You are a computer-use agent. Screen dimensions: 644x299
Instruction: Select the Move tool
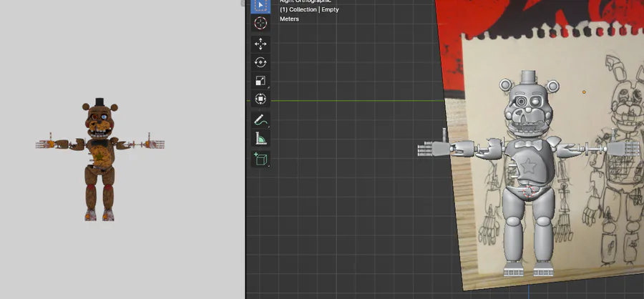coord(260,44)
